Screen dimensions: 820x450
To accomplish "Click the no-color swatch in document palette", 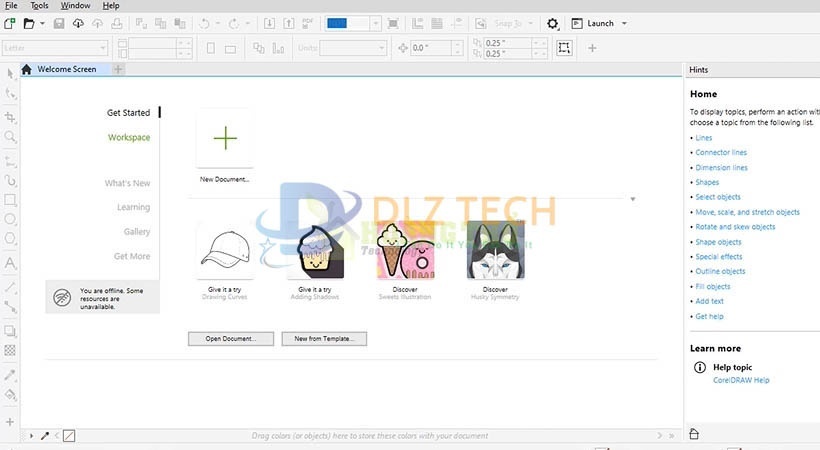I will click(x=69, y=436).
